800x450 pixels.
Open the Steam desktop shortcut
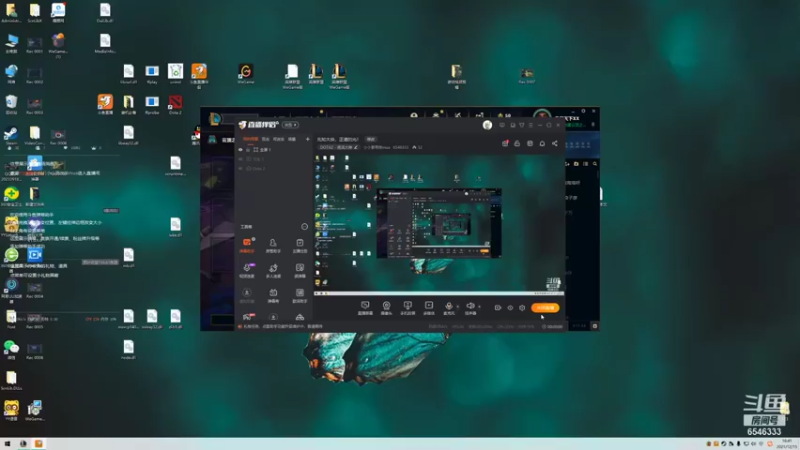click(11, 135)
